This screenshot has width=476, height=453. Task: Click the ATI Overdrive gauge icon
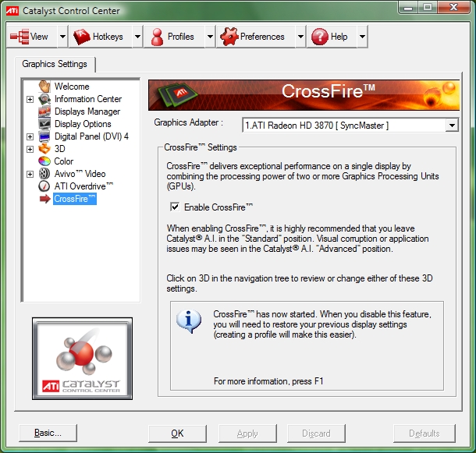tap(44, 186)
